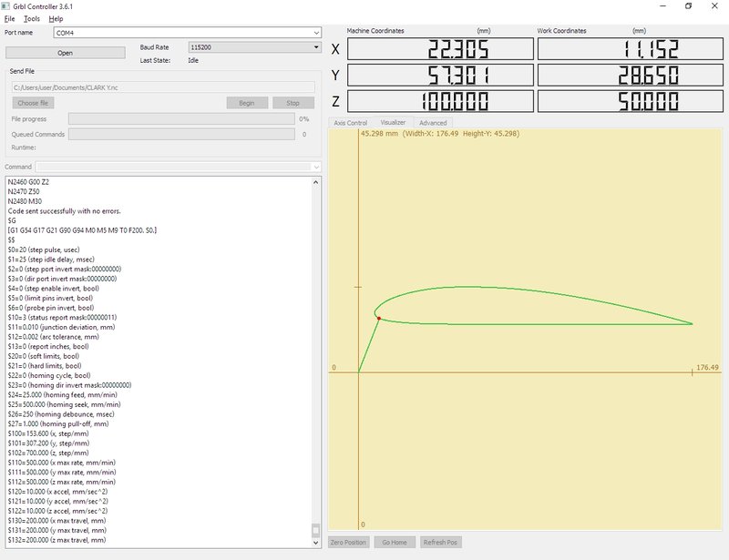Click the Y work coordinate display
Screen dimensions: 729x560
click(631, 75)
